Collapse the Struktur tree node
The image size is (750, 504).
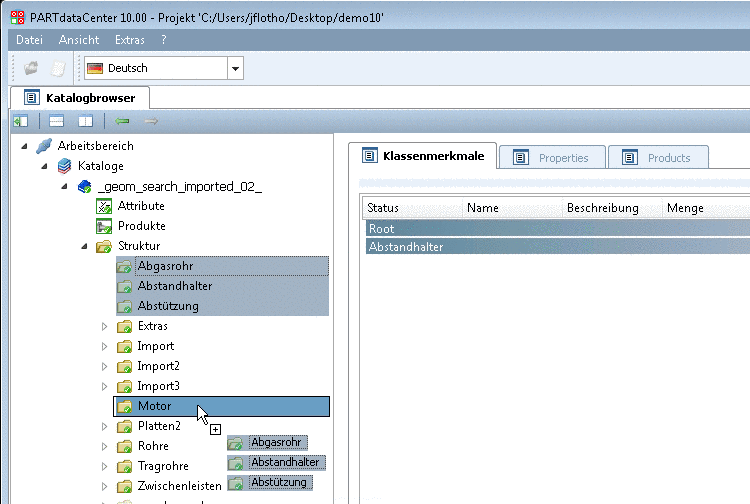tap(85, 247)
